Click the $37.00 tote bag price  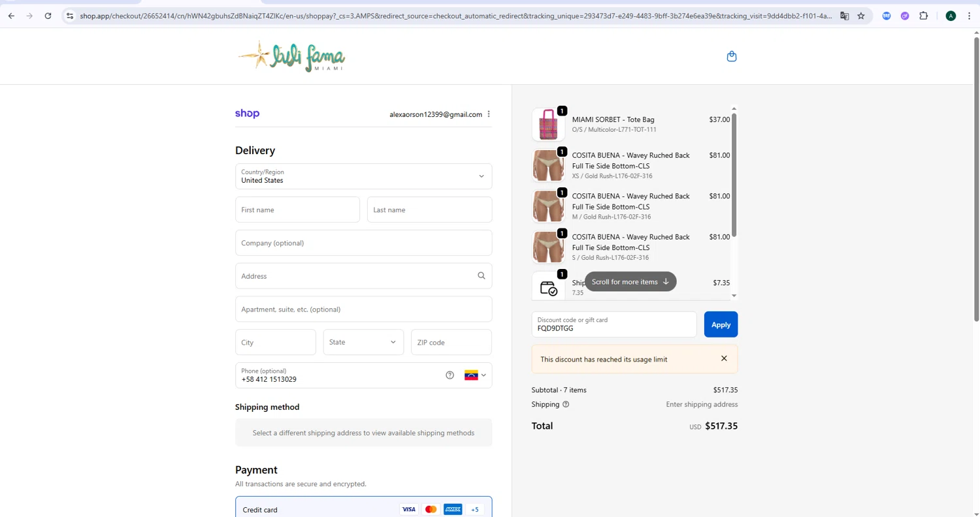[719, 119]
